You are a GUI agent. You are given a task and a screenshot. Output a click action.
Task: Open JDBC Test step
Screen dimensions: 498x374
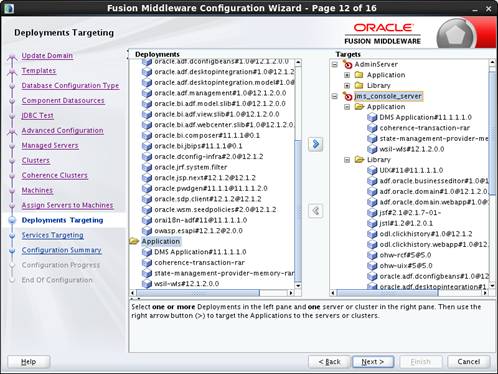tap(37, 116)
